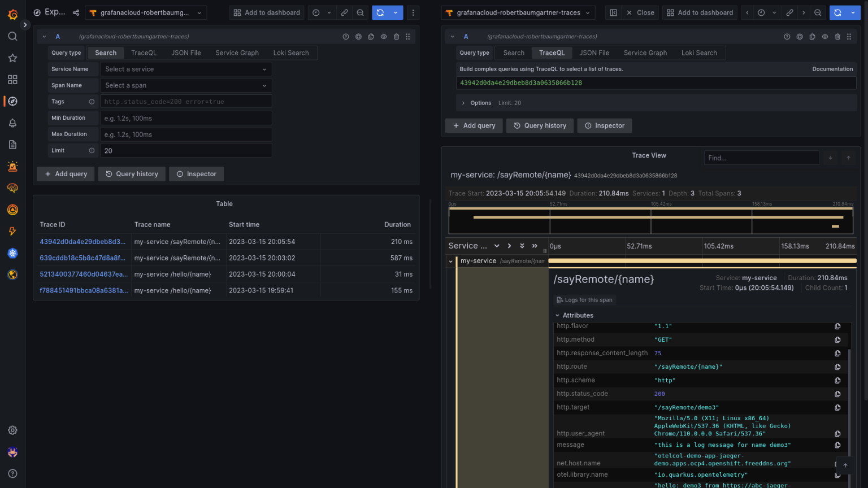Open the share Explore link icon

tap(75, 12)
